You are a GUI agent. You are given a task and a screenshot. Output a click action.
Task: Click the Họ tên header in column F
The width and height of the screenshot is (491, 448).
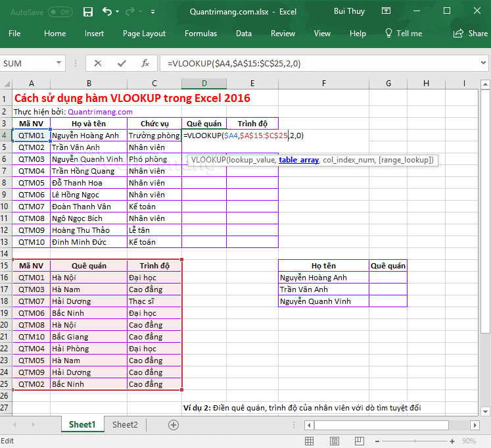tap(324, 266)
